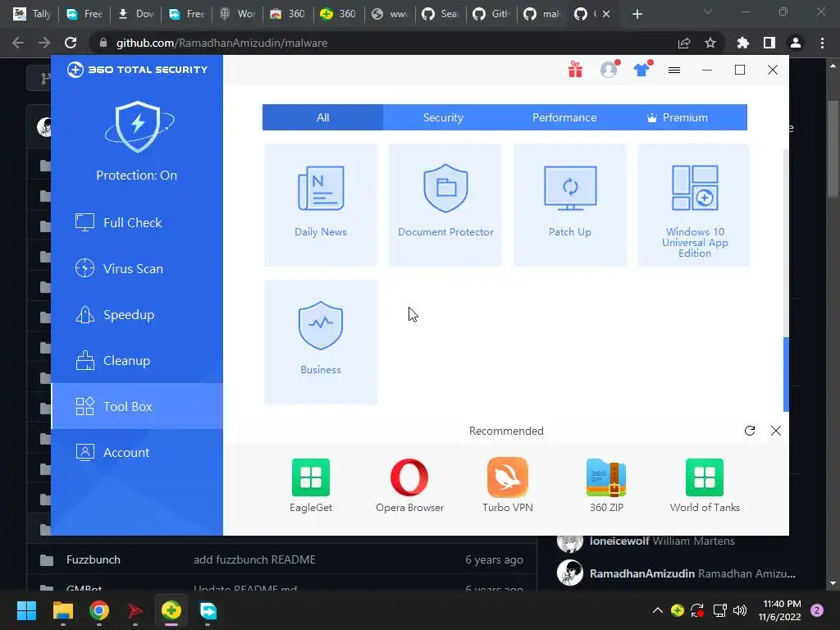Reload the GitHub page in Chrome
Image resolution: width=840 pixels, height=630 pixels.
click(x=71, y=43)
